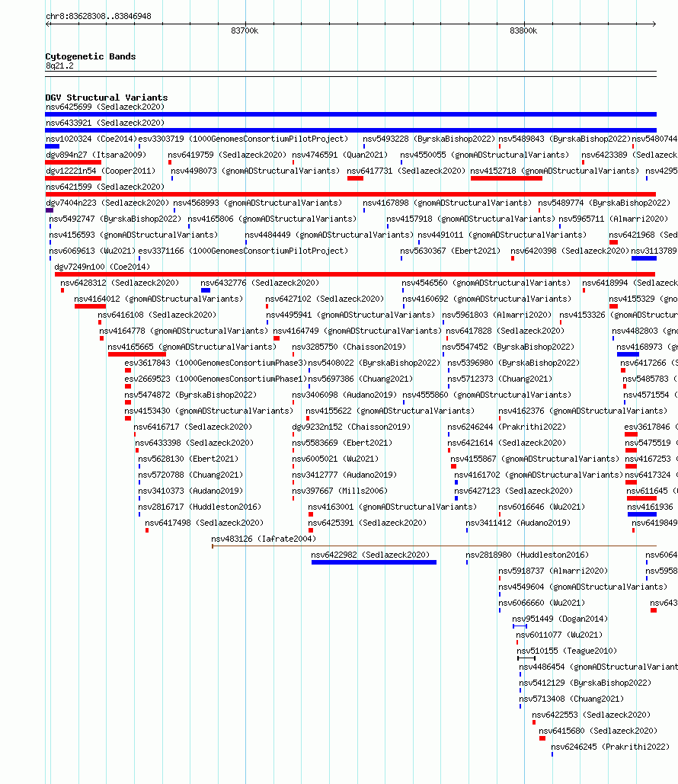Open esv3303719 (1000GenomesConsortiumPilotProject) entry
The height and width of the screenshot is (784, 678).
(x=243, y=139)
